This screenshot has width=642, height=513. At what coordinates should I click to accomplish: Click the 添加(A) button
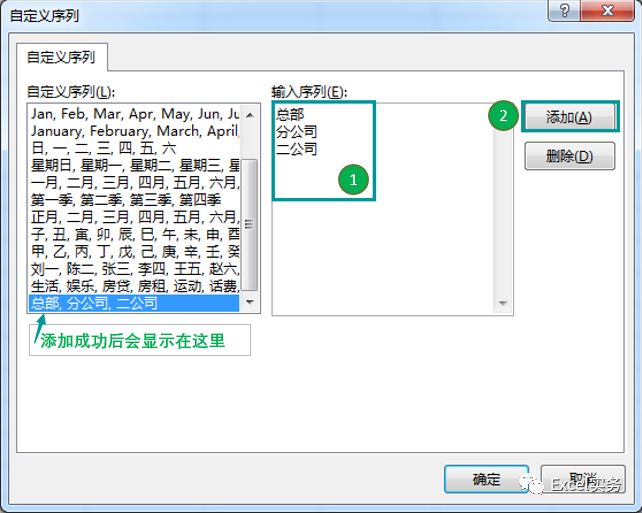click(569, 117)
